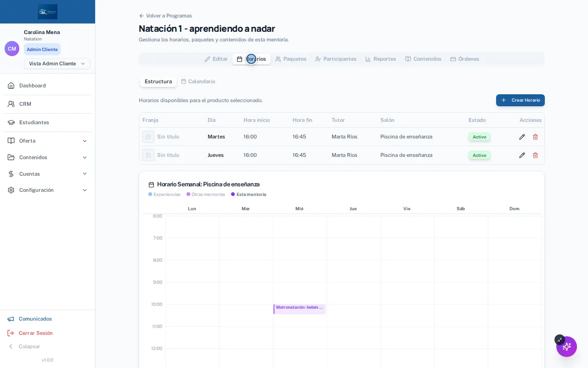
Task: Expand the Cuentas sidebar section
Action: click(x=48, y=174)
